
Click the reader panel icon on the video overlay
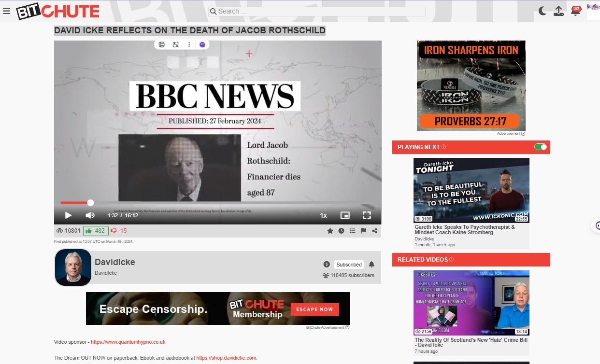(162, 44)
